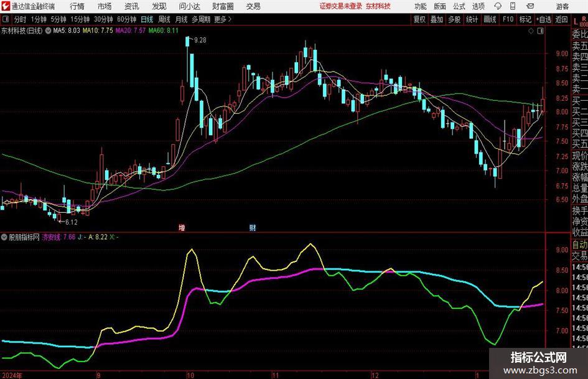Select the 日线 daily period
The height and width of the screenshot is (379, 588).
pyautogui.click(x=147, y=19)
